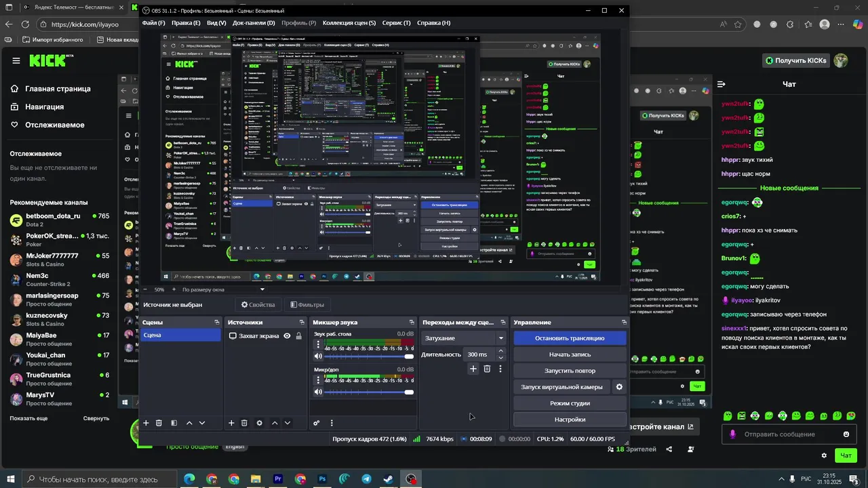Screen dimensions: 868x488
Task: Adjust the Микр/доп volume slider
Action: (x=369, y=392)
